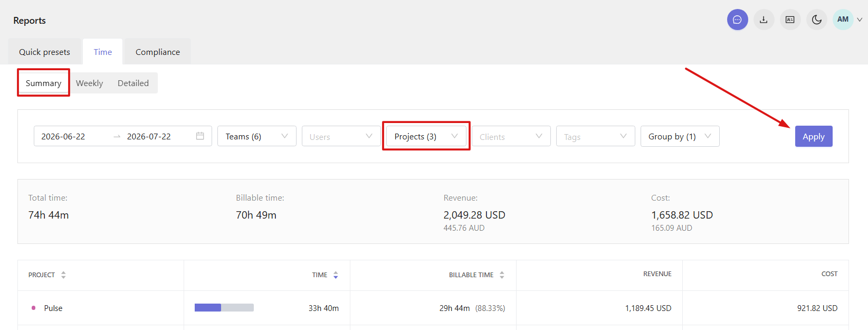Click Pulse time 33h 40m

point(323,308)
